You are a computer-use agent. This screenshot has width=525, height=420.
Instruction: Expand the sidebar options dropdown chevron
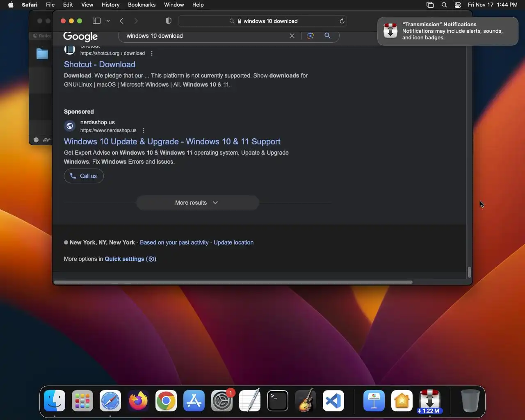click(108, 21)
